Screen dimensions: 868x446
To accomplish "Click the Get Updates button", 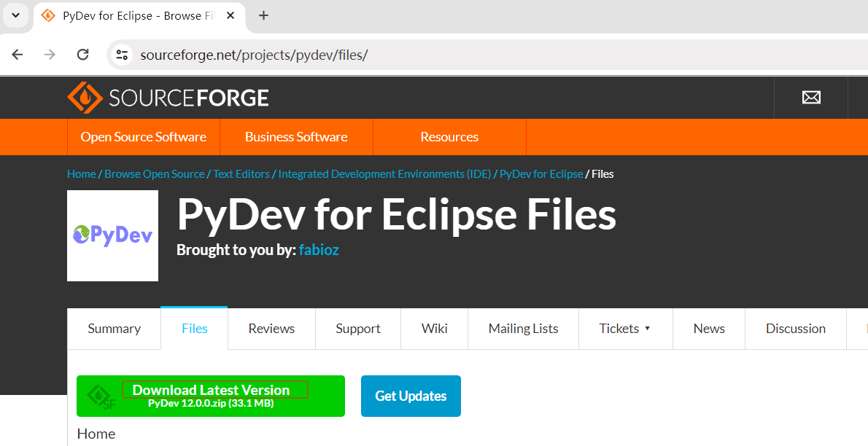I will click(x=411, y=396).
